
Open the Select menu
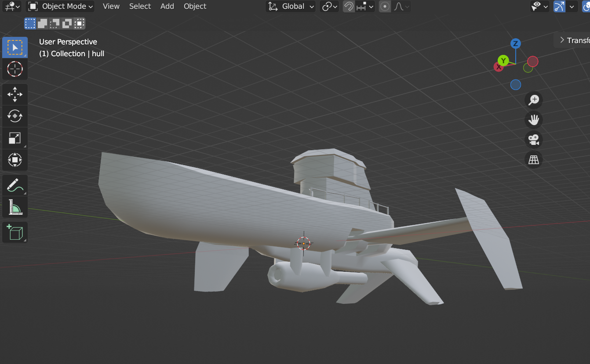pyautogui.click(x=140, y=7)
